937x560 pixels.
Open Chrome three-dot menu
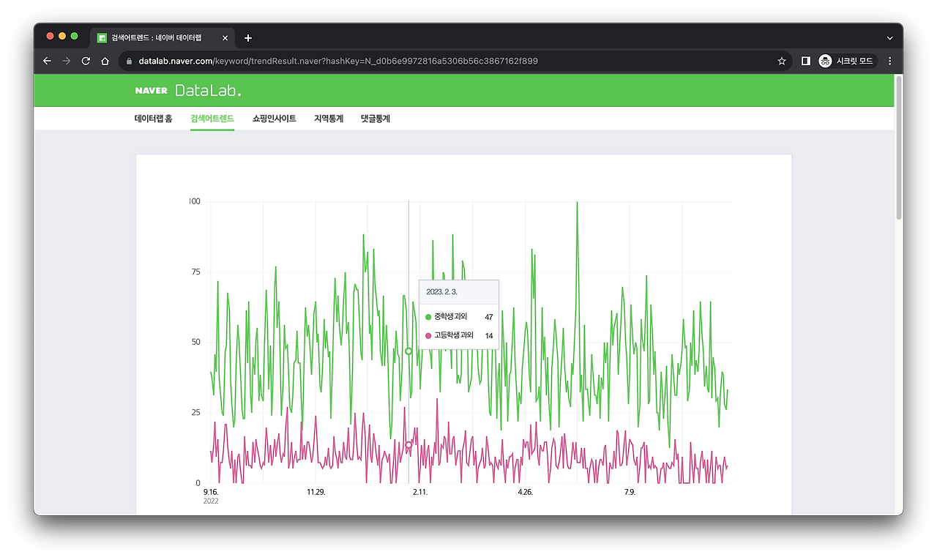coord(890,61)
